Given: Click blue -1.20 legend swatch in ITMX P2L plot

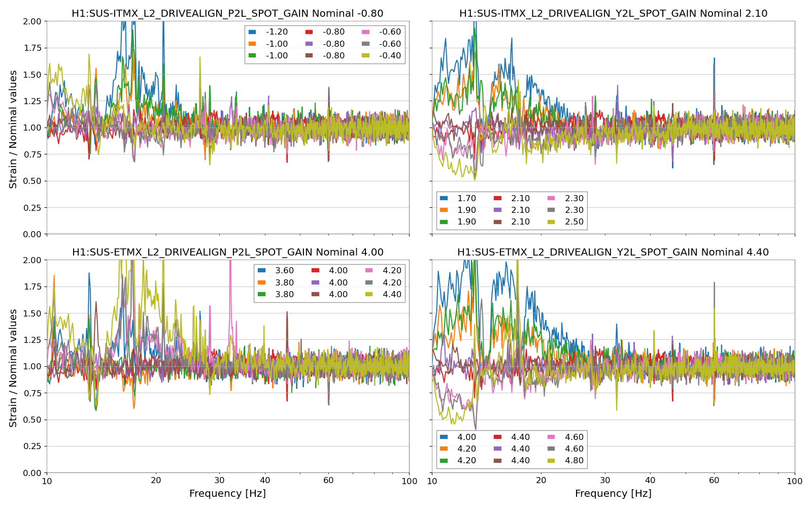Looking at the screenshot, I should click(x=252, y=32).
